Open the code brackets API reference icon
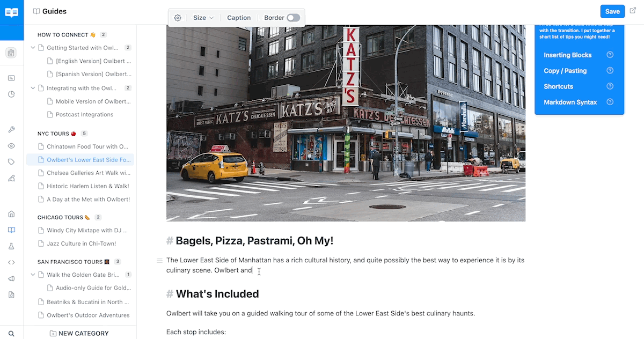 pos(11,262)
